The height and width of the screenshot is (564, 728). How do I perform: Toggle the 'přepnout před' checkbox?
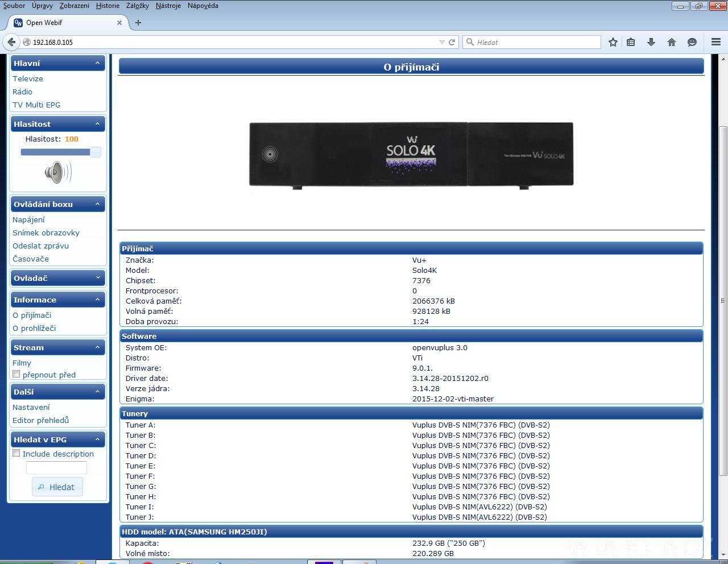[16, 374]
